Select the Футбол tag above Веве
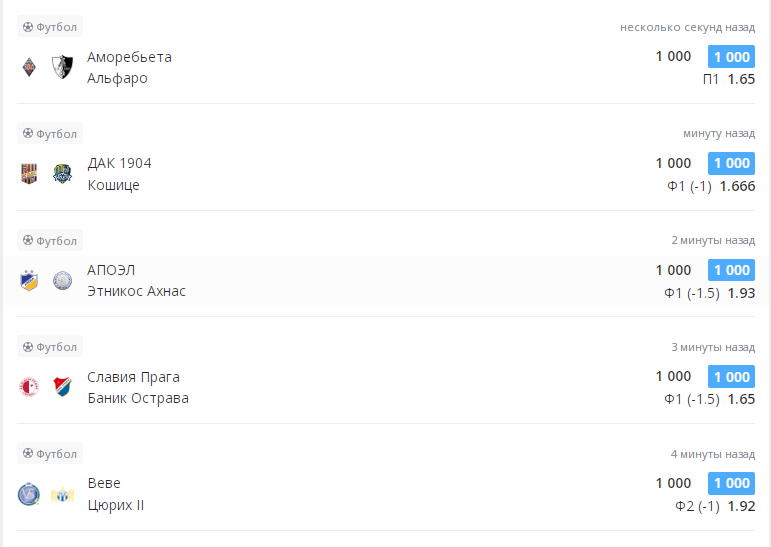This screenshot has height=547, width=771. 50,454
